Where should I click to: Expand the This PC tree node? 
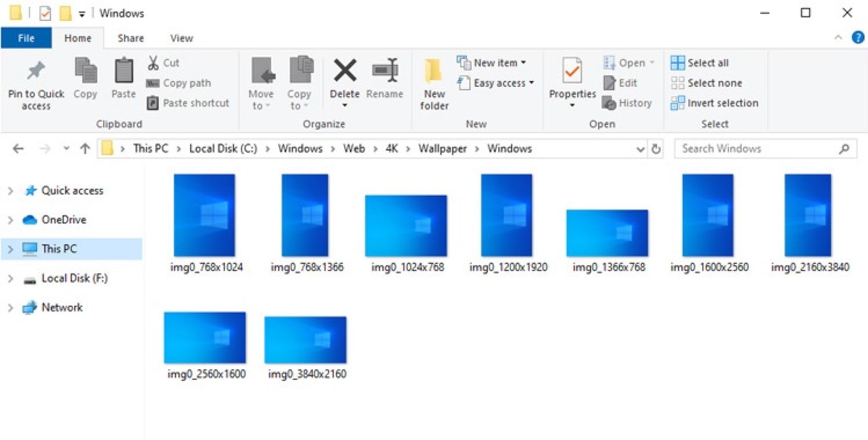click(10, 249)
